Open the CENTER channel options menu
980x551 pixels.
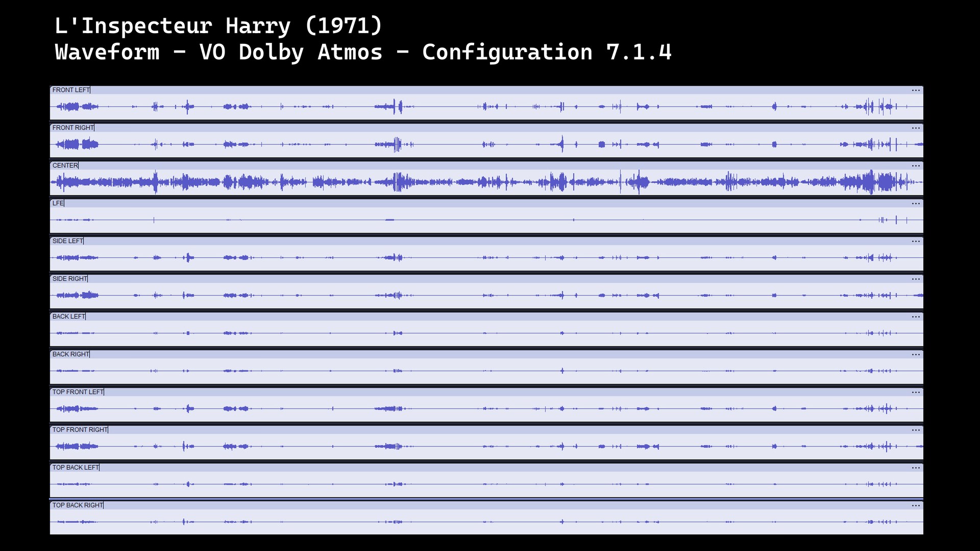[x=916, y=165]
